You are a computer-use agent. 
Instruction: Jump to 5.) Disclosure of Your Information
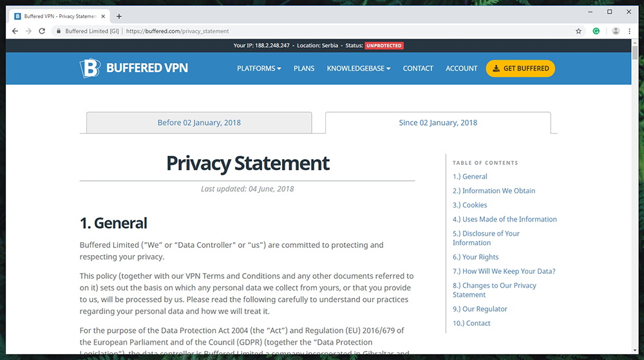pos(486,238)
